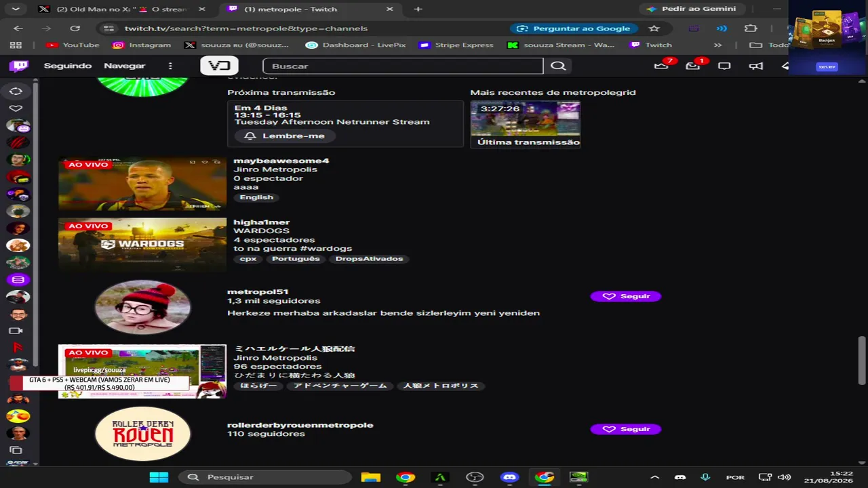Select the Português tag
The height and width of the screenshot is (488, 868).
[x=296, y=259]
